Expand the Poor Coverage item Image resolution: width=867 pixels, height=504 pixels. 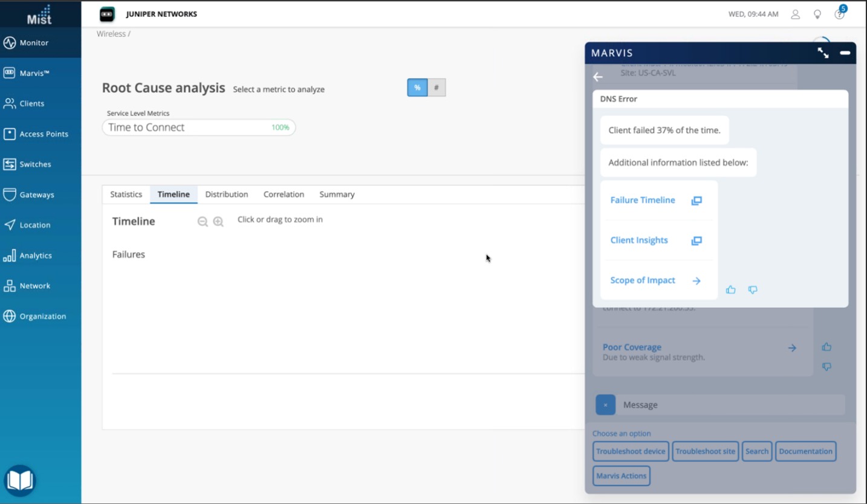coord(791,347)
